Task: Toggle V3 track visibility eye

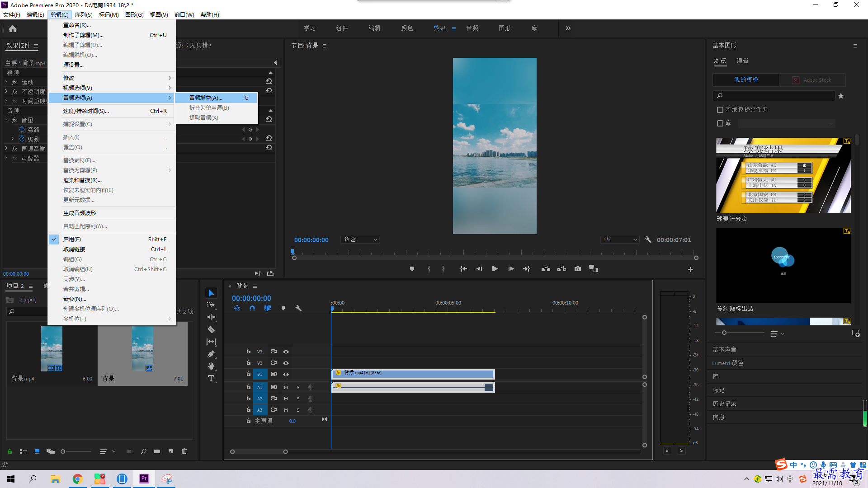Action: [x=286, y=352]
